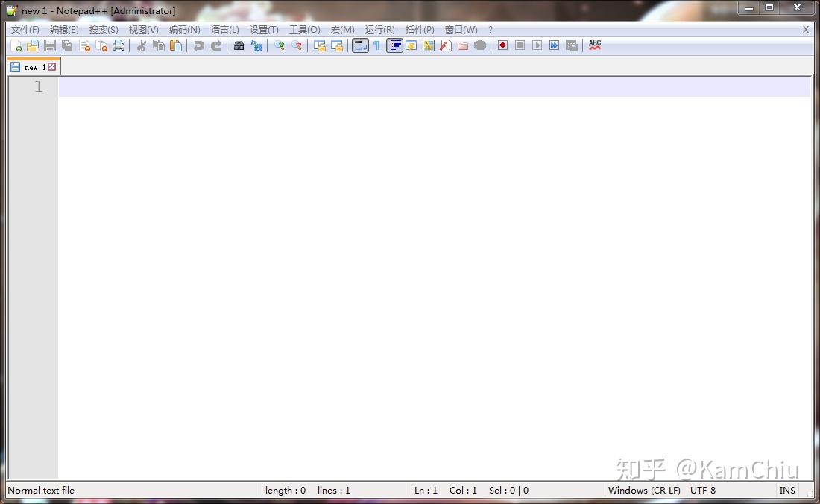
Task: Open the 视图(V) menu
Action: click(143, 30)
